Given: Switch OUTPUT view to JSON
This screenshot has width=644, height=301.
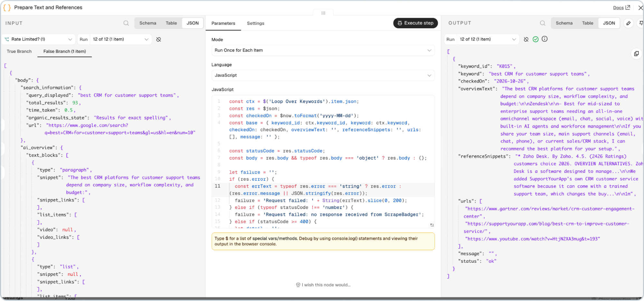Looking at the screenshot, I should pos(609,23).
